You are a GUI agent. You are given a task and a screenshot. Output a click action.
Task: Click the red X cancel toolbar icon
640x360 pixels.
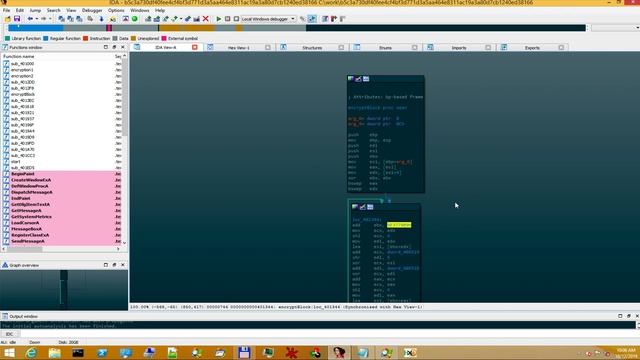(x=206, y=19)
